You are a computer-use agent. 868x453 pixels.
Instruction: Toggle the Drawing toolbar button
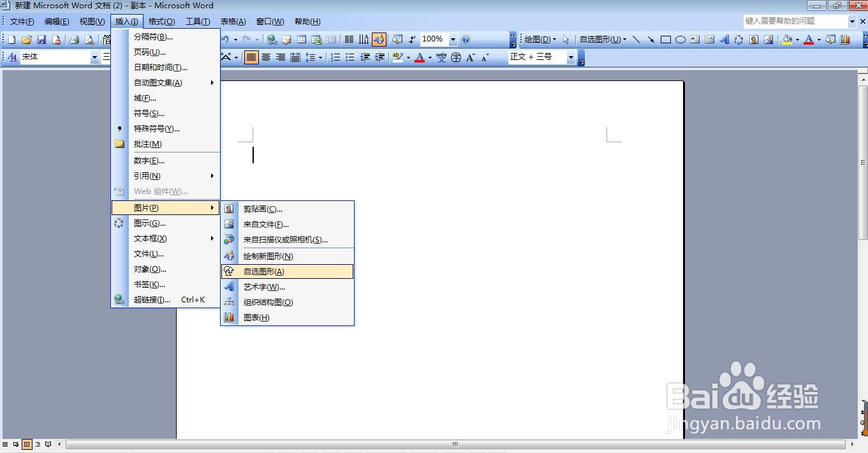[x=379, y=40]
